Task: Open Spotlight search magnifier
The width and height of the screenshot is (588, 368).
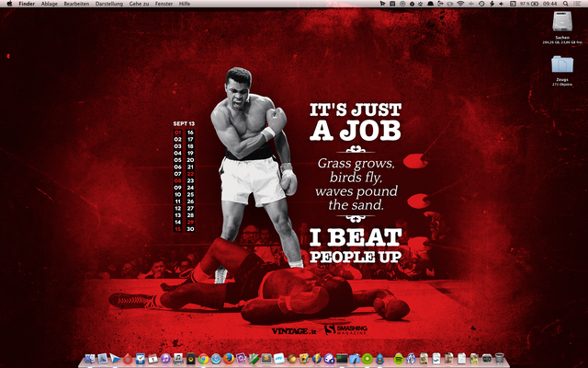Action: pos(566,4)
